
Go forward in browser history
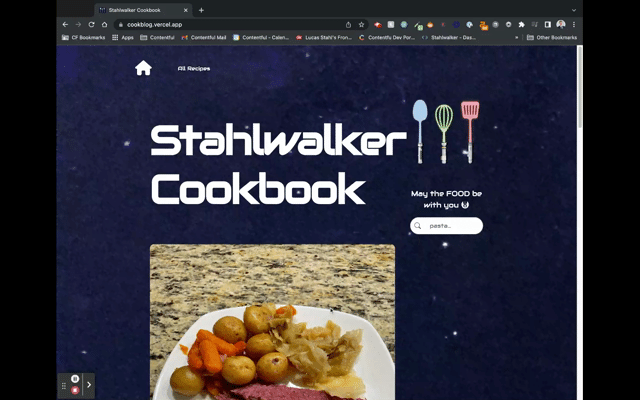pos(78,24)
